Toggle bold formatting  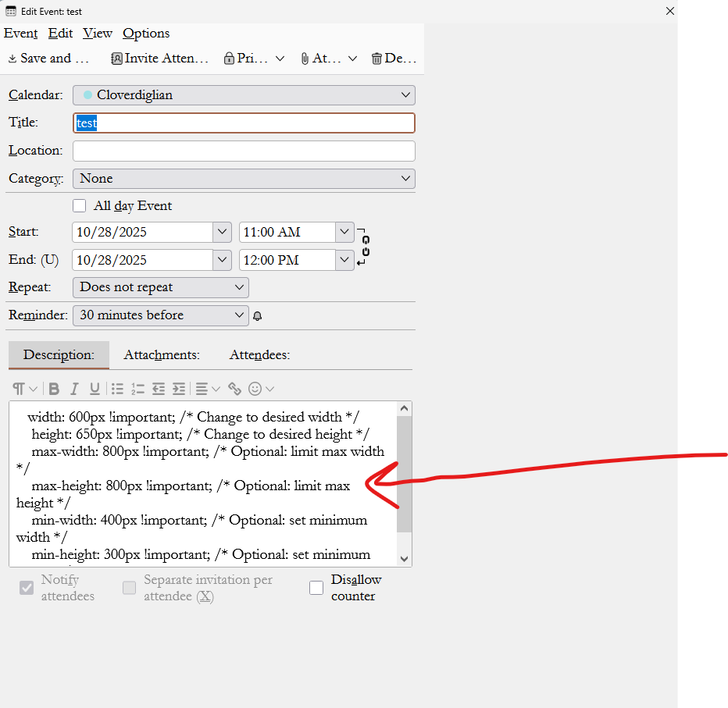(54, 389)
